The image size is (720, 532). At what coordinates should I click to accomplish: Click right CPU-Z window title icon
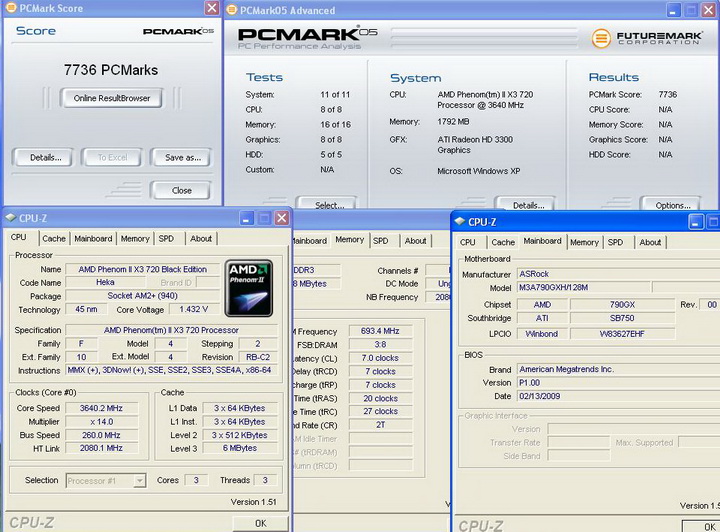(x=460, y=222)
